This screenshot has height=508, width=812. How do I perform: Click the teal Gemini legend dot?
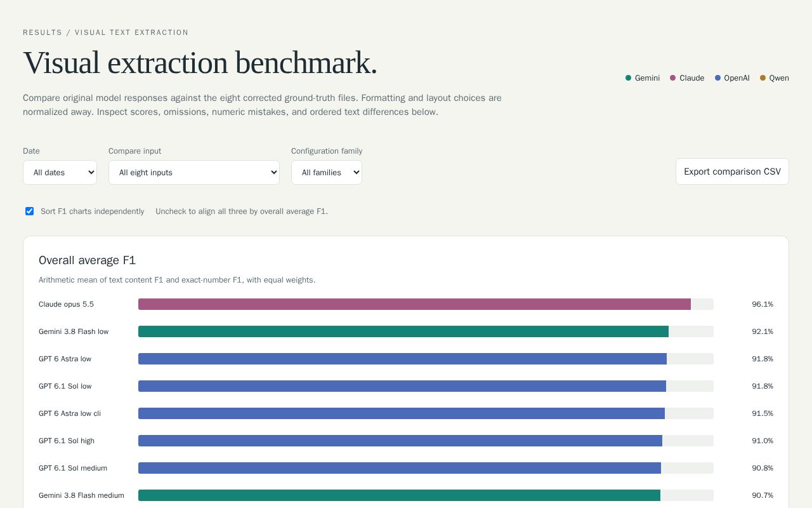tap(629, 78)
